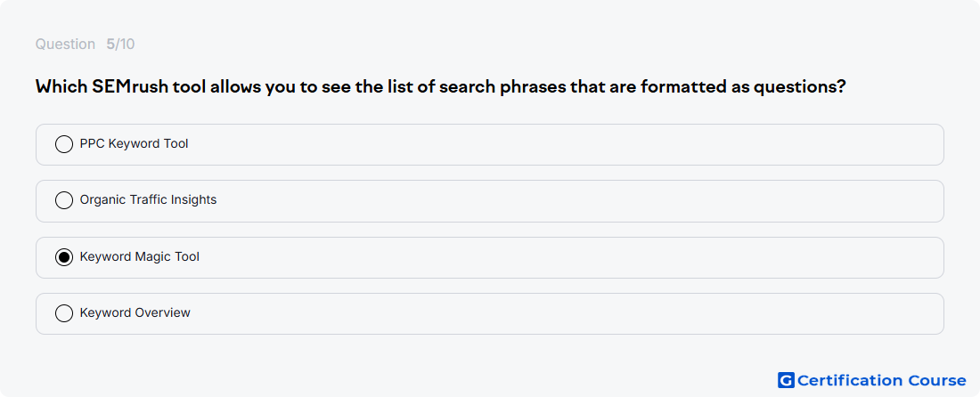Click the word Course in the footer branding
The height and width of the screenshot is (397, 980).
pos(937,380)
